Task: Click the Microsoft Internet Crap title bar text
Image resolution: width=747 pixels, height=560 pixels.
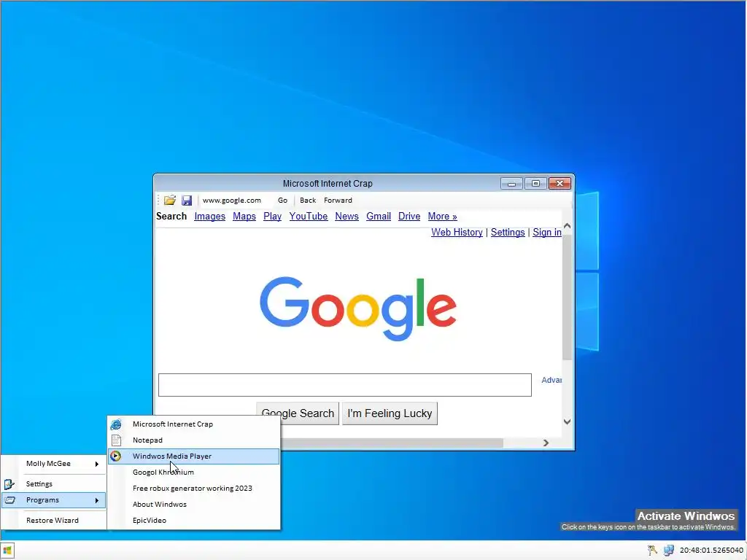Action: pyautogui.click(x=328, y=183)
